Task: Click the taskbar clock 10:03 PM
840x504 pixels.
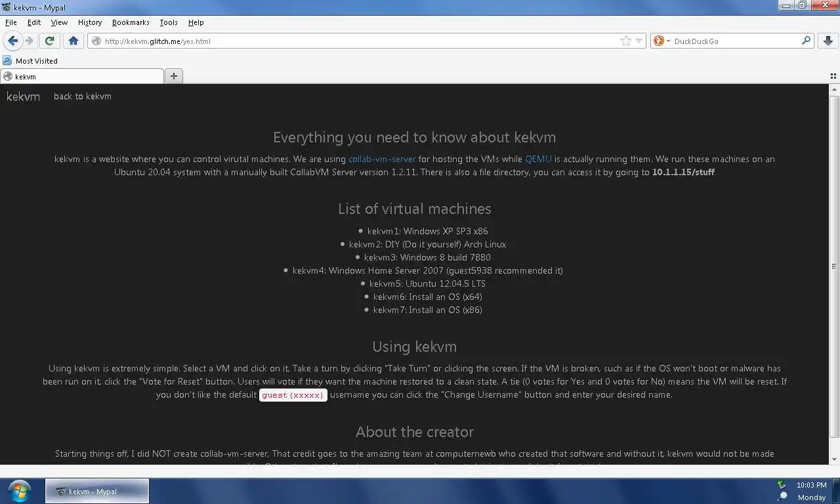Action: point(811,485)
